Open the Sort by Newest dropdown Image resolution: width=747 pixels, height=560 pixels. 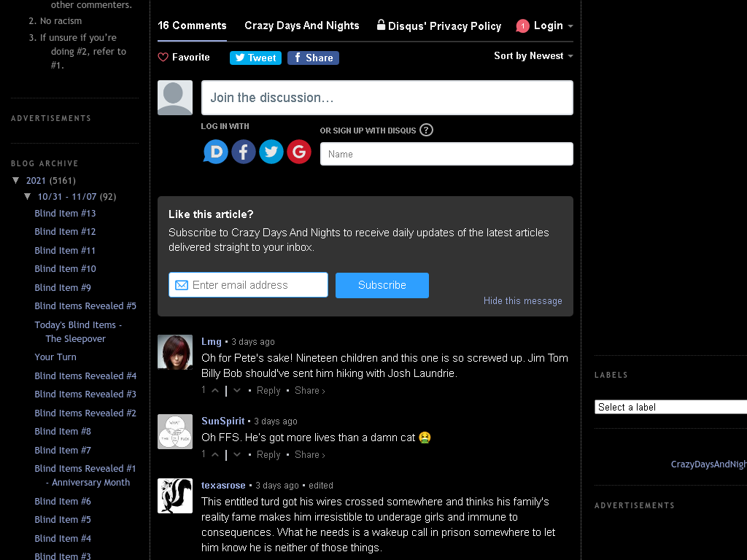pos(533,55)
